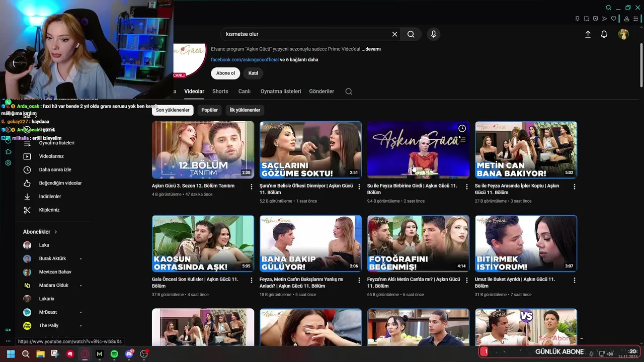The width and height of the screenshot is (644, 362).
Task: Click the Abone ol button
Action: 225,73
